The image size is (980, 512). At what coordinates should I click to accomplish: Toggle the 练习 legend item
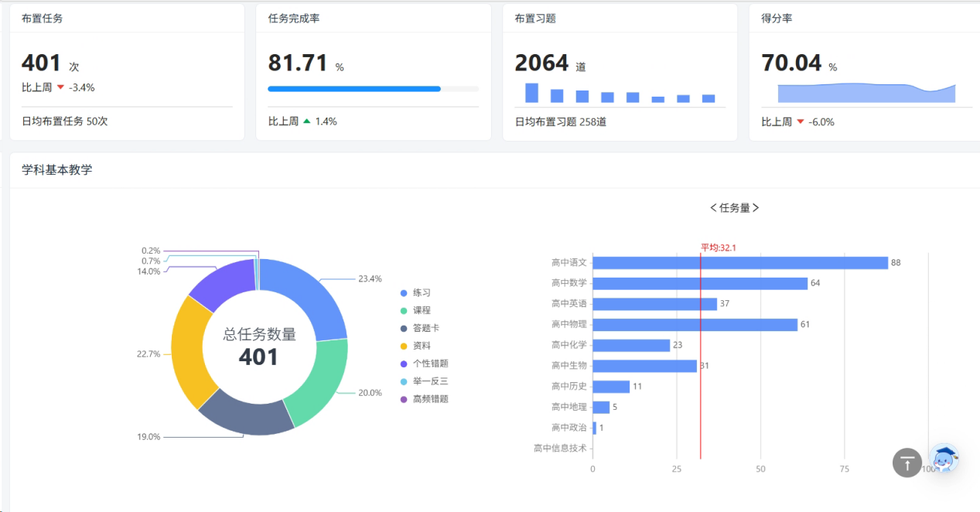pos(415,293)
